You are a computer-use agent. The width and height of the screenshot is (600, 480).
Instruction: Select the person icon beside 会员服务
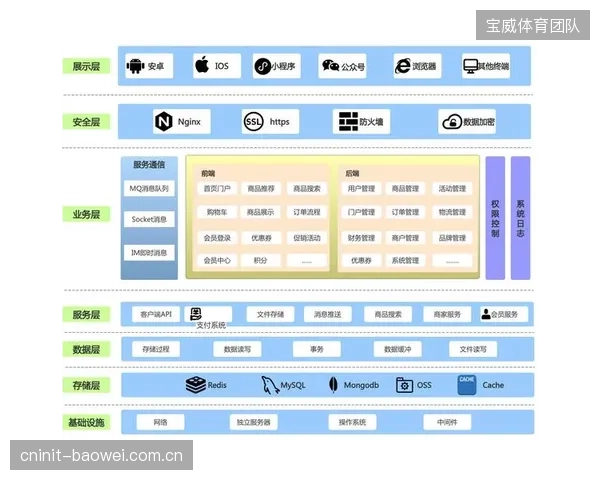tap(486, 314)
